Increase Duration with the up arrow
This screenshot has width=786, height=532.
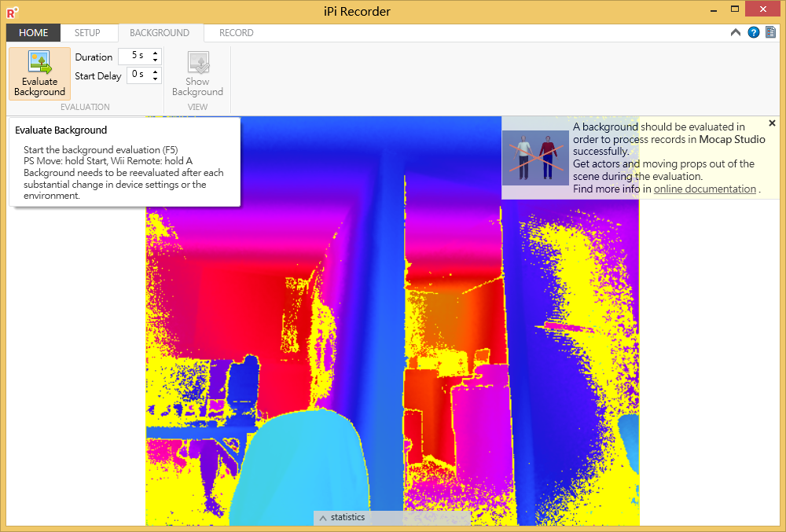(156, 53)
